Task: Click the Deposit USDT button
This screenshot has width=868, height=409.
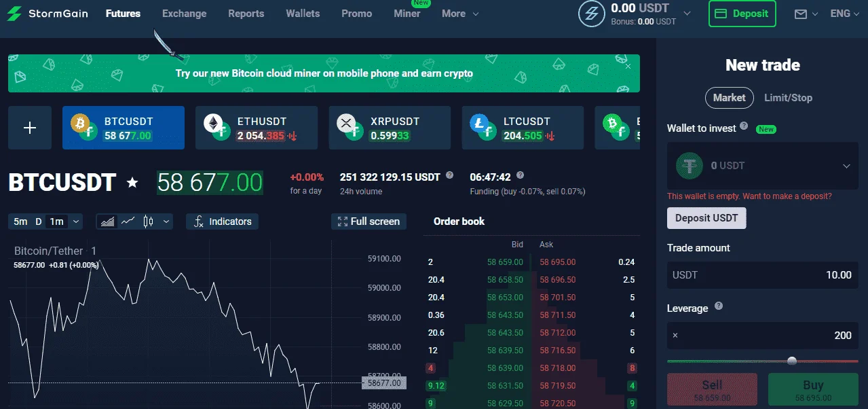Action: point(706,218)
